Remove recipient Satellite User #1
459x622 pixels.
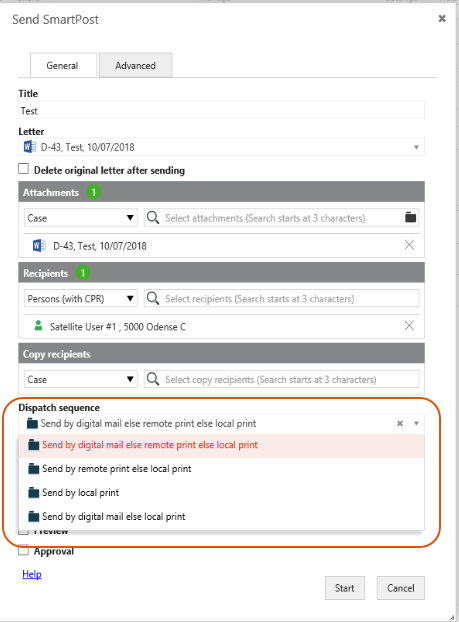409,326
